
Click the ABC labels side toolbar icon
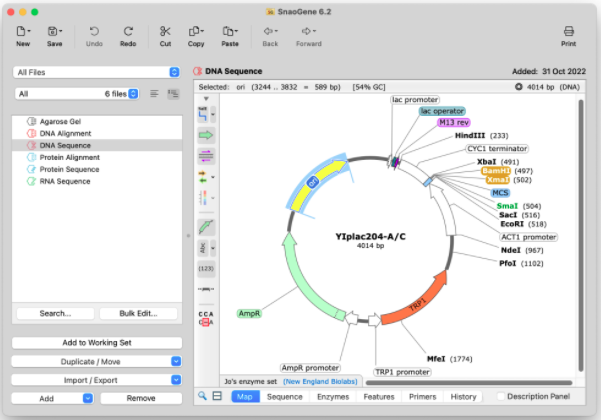click(x=203, y=248)
